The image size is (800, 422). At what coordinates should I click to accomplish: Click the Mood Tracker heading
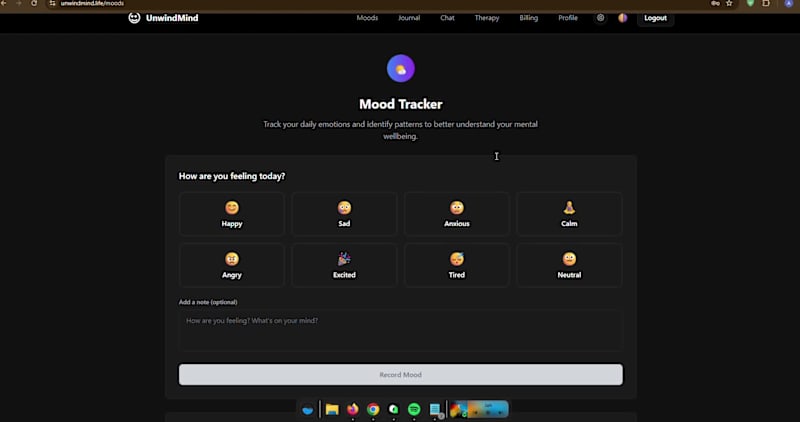tap(401, 104)
